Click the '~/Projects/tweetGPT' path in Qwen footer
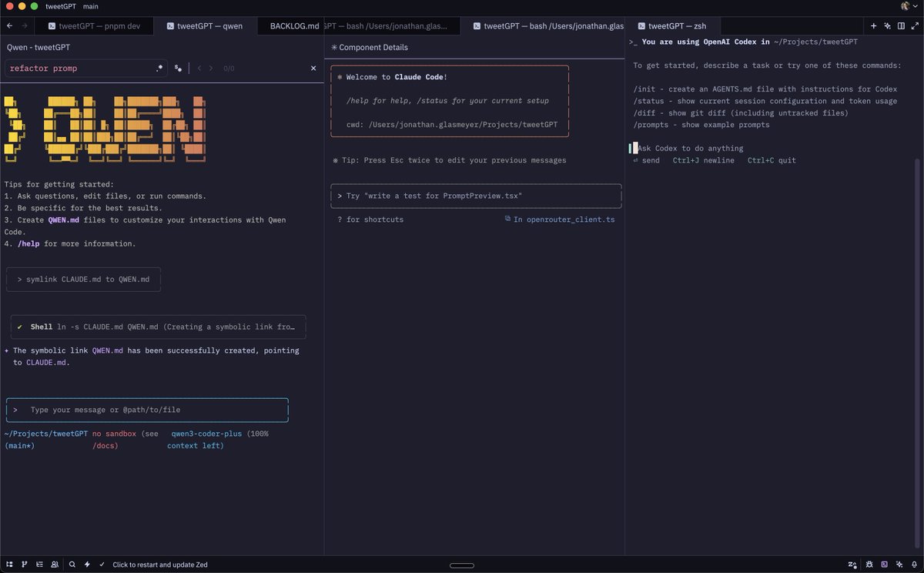 (45, 434)
